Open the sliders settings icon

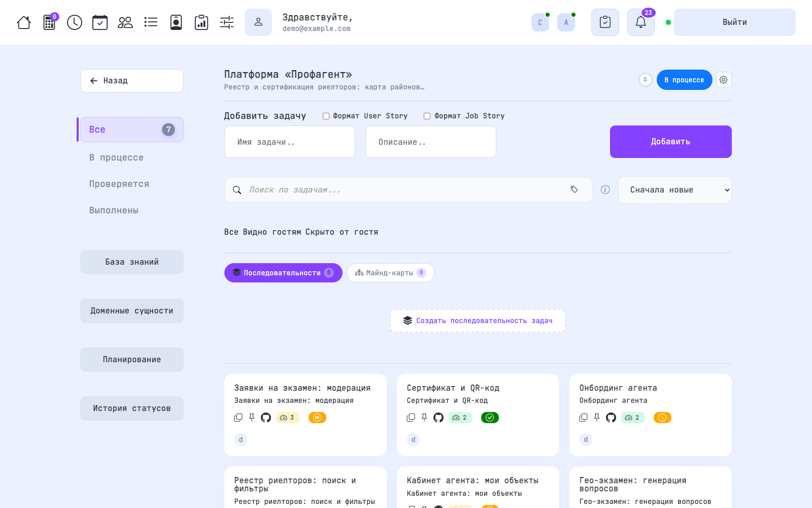(x=227, y=22)
